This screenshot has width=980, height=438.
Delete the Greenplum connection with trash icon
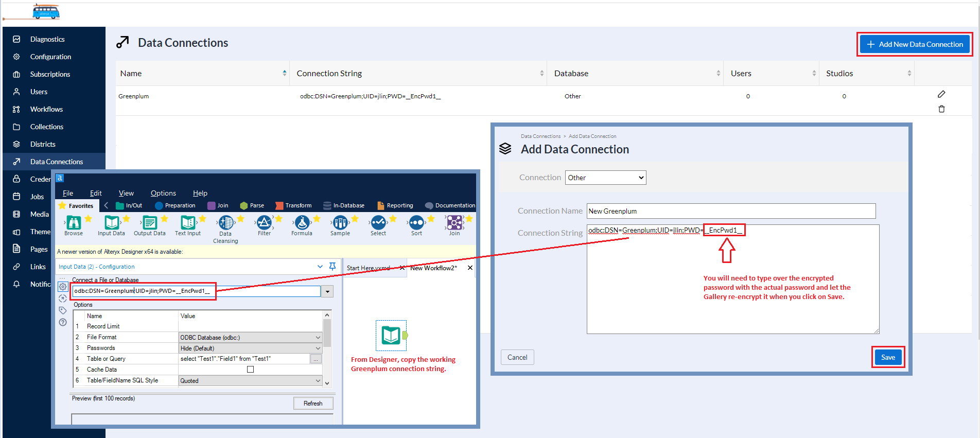point(941,109)
